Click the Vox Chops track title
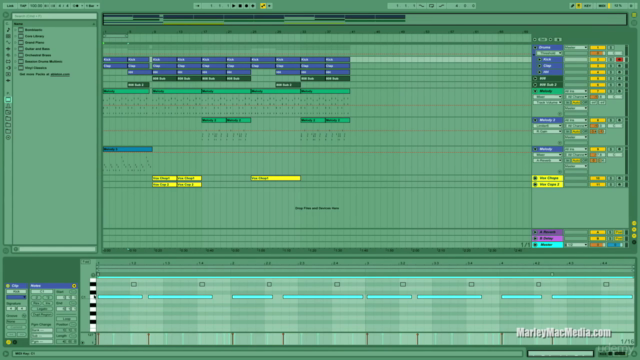The image size is (640, 360). pos(549,178)
